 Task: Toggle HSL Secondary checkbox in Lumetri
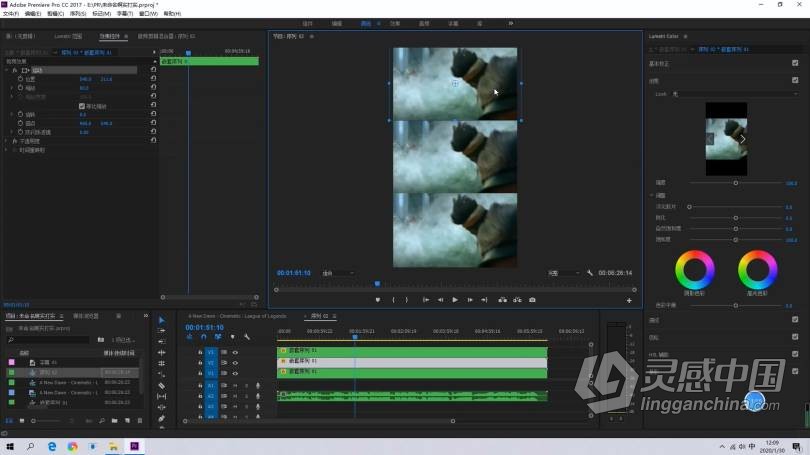(795, 354)
